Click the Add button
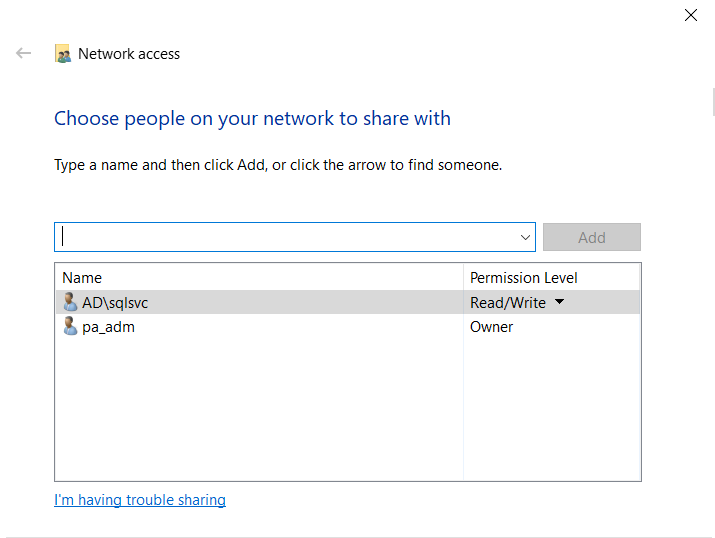The height and width of the screenshot is (538, 715). [591, 237]
